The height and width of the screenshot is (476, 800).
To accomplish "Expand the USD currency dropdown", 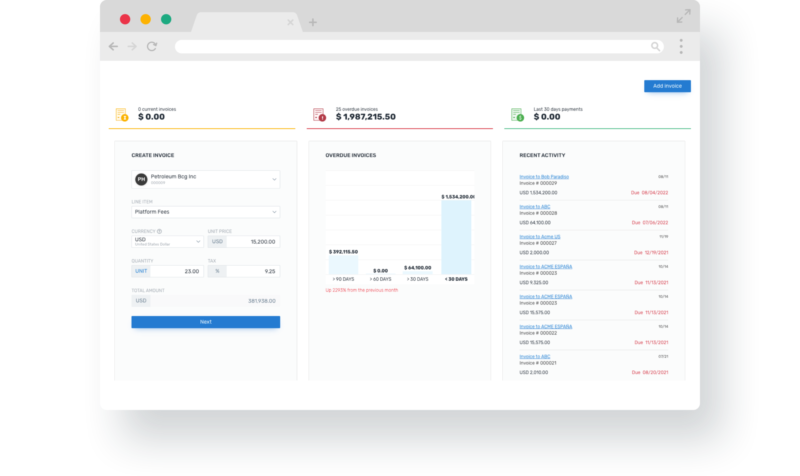I will click(197, 241).
